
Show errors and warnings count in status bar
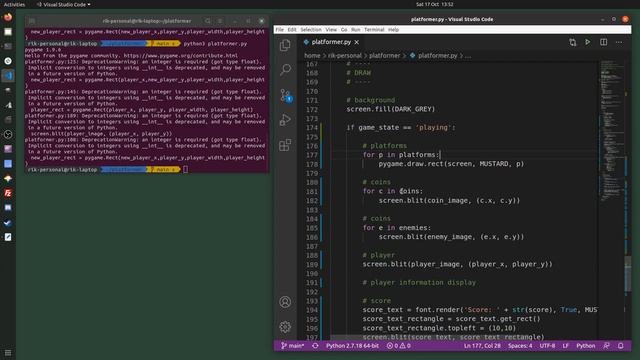pyautogui.click(x=399, y=346)
